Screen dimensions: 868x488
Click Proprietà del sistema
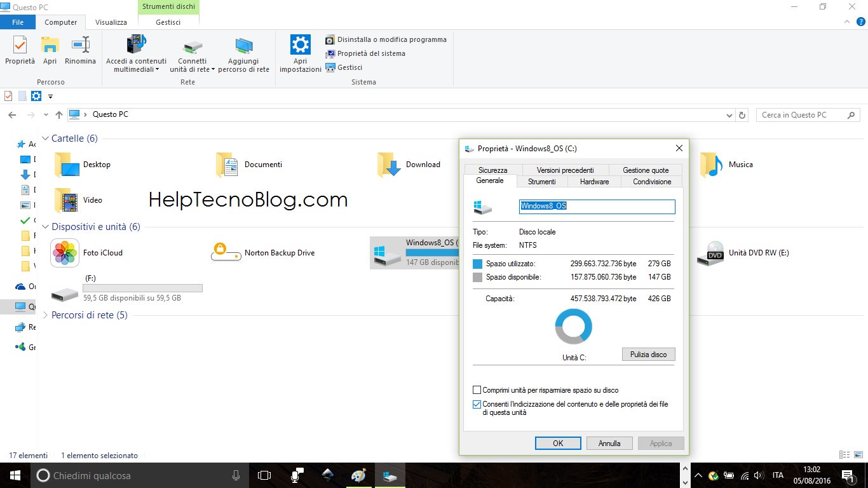point(365,53)
